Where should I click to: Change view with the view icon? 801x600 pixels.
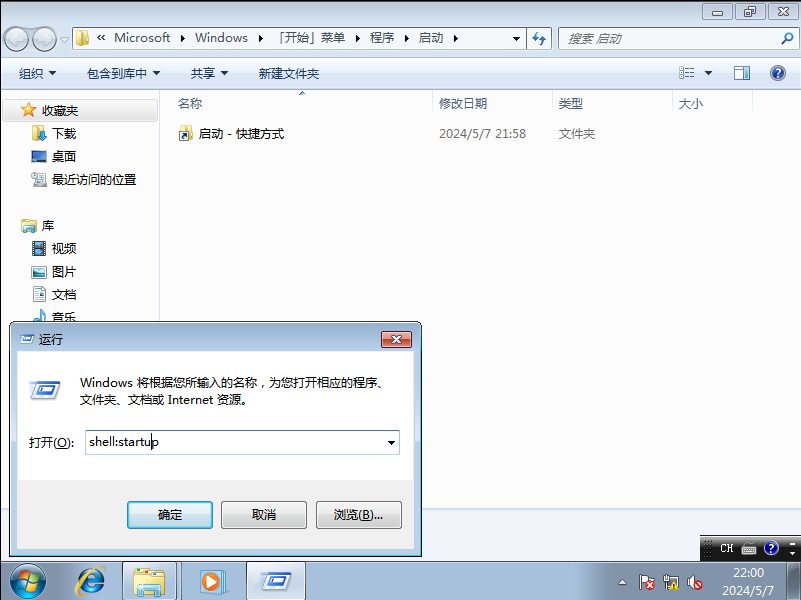pyautogui.click(x=687, y=73)
